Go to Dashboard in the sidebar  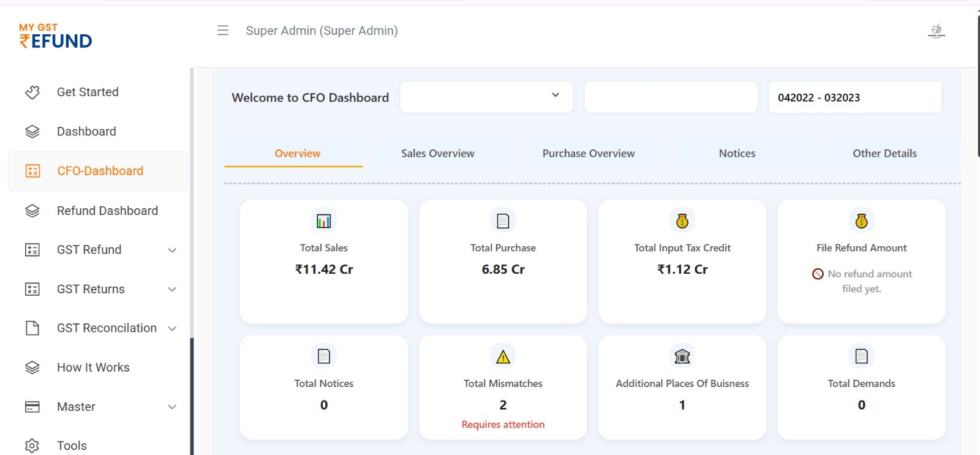(86, 132)
